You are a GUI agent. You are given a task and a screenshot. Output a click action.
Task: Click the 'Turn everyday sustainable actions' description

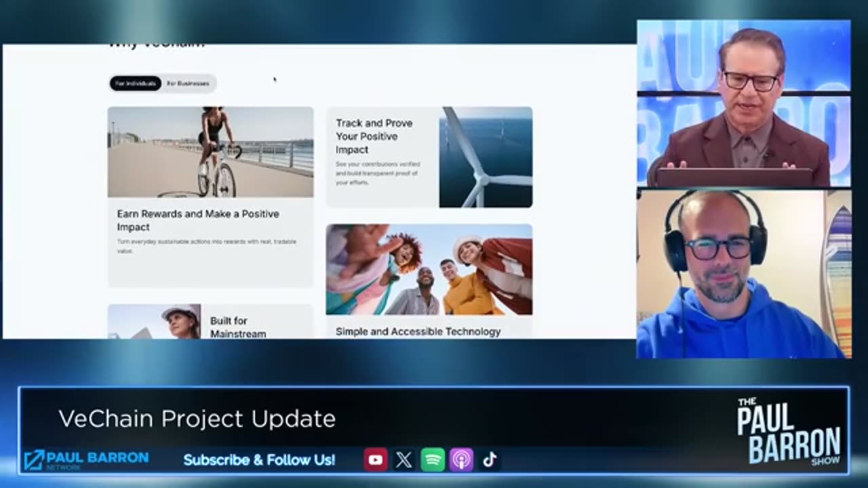[x=206, y=246]
